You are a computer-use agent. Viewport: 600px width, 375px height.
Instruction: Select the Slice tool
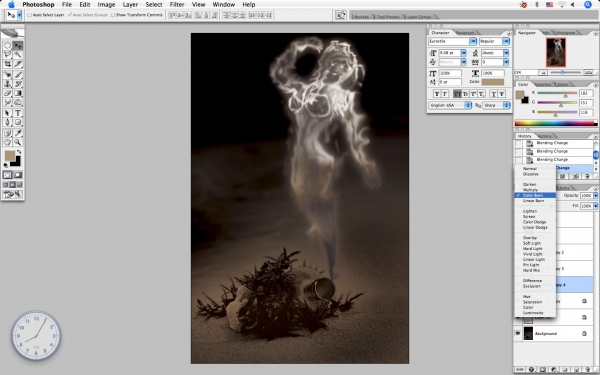pyautogui.click(x=18, y=64)
